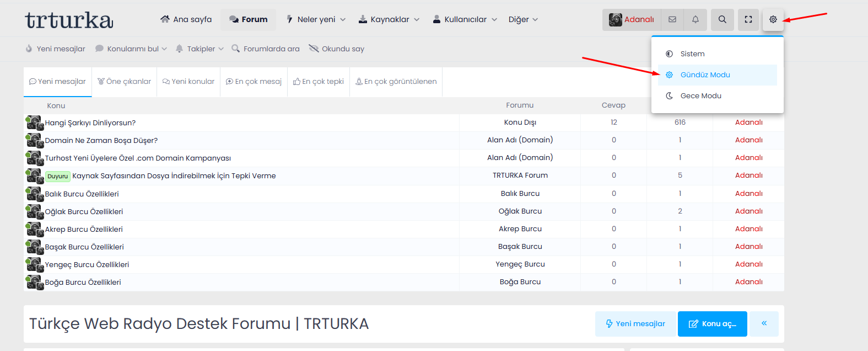
Task: Open Konu Dışı forum link
Action: (520, 122)
